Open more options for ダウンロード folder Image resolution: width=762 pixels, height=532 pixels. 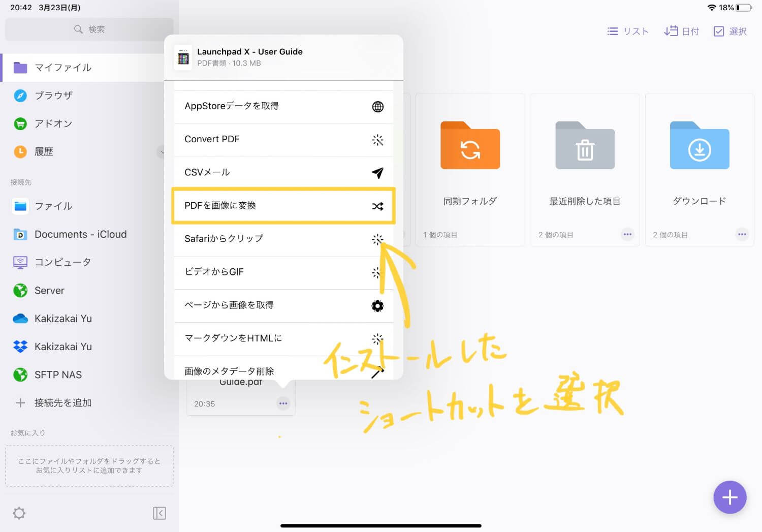[x=742, y=234]
